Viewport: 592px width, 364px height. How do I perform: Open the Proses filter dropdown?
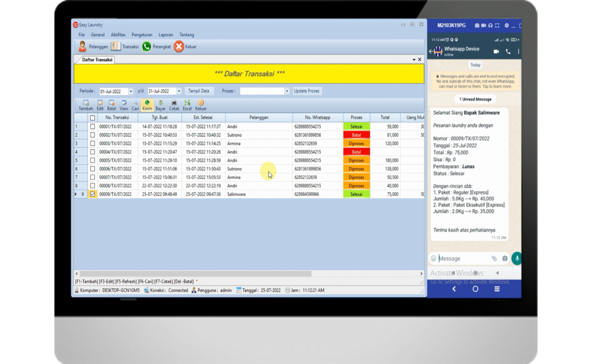(x=287, y=91)
